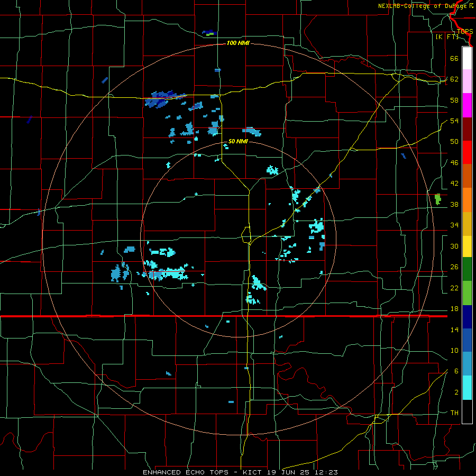
Task: Click the "66" legend value
Action: pyautogui.click(x=454, y=58)
